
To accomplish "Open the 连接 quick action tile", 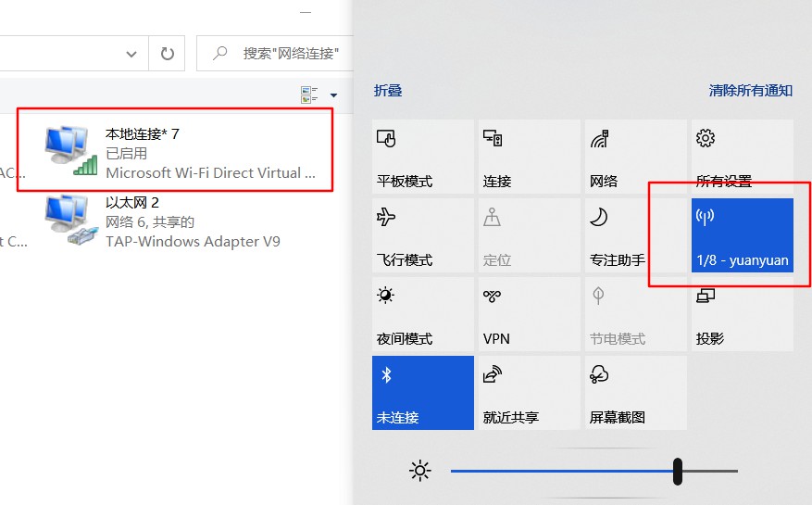I will [x=529, y=157].
